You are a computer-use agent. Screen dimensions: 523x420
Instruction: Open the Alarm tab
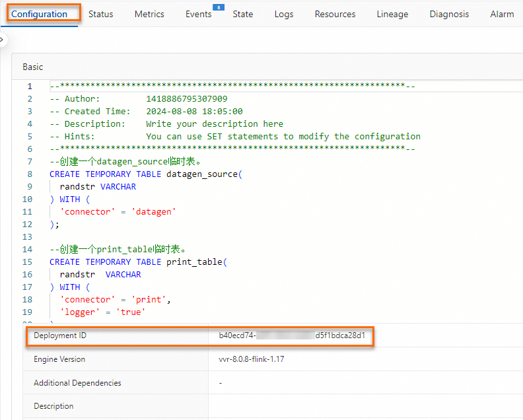(x=502, y=14)
